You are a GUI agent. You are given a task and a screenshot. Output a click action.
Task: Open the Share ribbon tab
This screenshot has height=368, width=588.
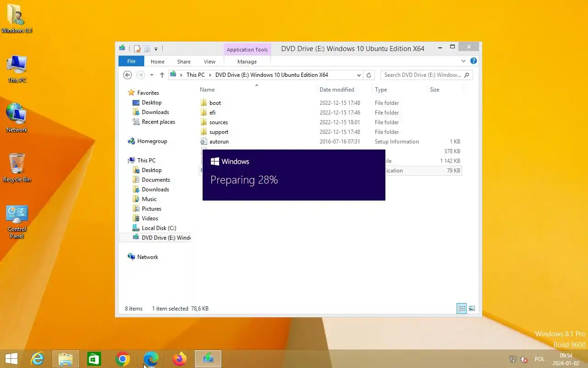(x=184, y=62)
